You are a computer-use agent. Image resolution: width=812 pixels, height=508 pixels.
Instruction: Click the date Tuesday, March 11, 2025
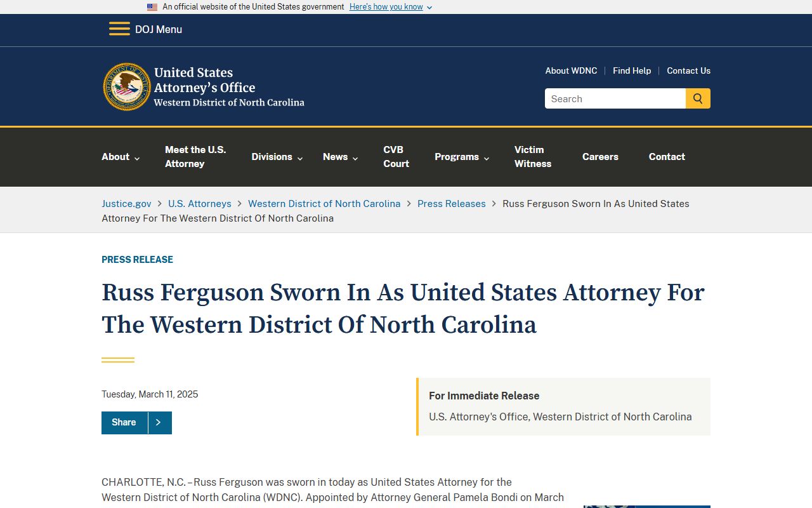[x=150, y=394]
